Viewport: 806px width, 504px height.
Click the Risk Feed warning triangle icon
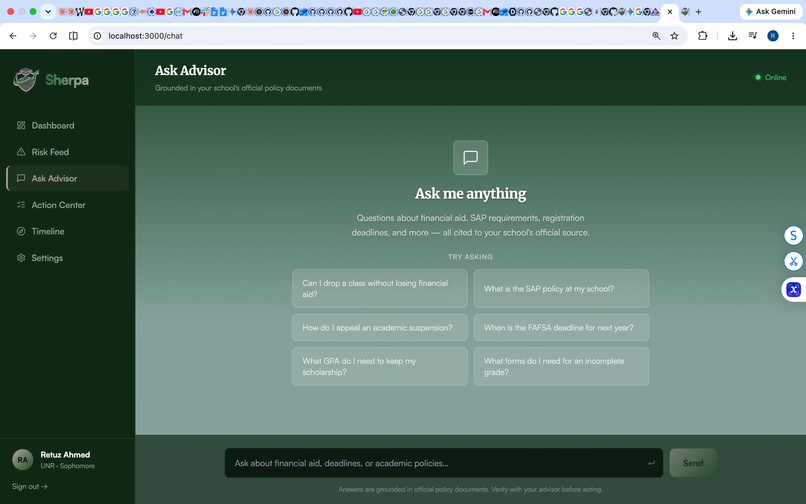[21, 152]
